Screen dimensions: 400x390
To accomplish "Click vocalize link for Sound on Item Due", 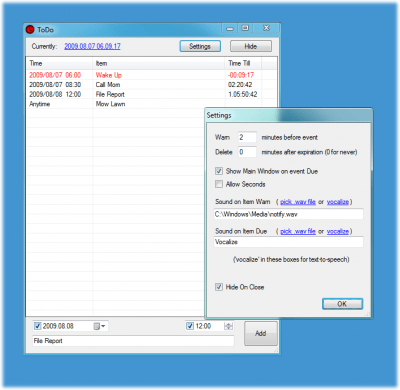I will click(338, 231).
